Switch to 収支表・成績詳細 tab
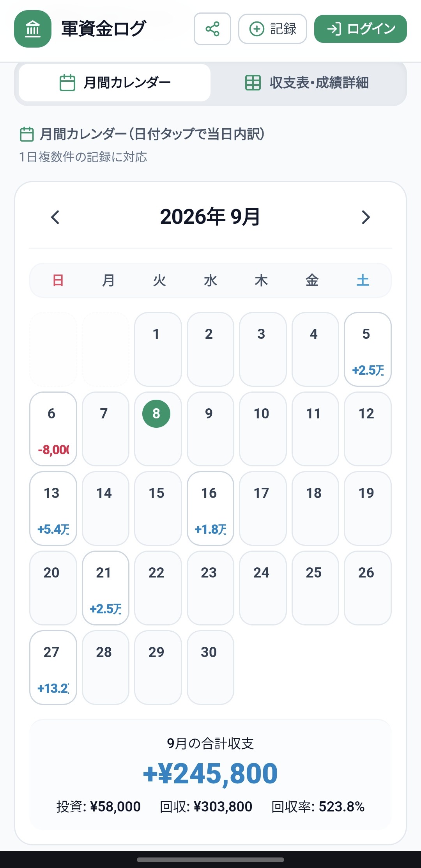 coord(307,83)
